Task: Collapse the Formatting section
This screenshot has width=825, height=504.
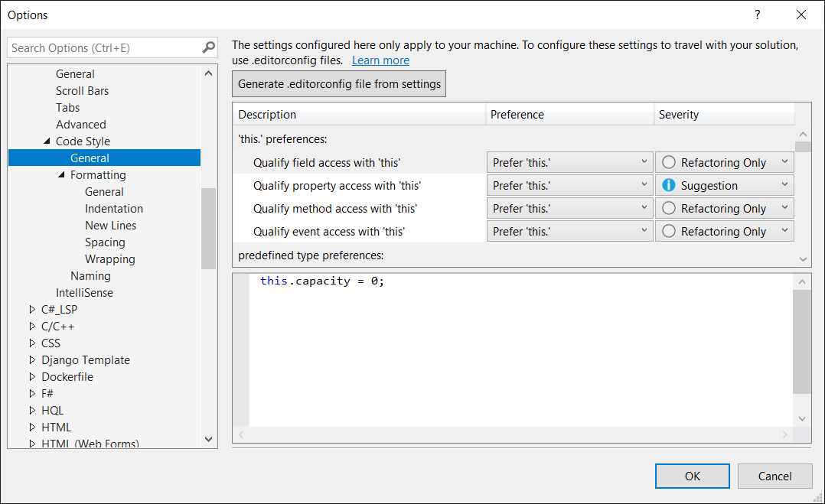Action: (x=62, y=174)
